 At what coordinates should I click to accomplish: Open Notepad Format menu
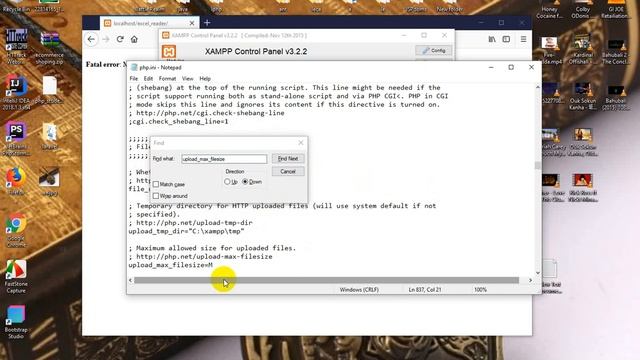click(x=167, y=78)
